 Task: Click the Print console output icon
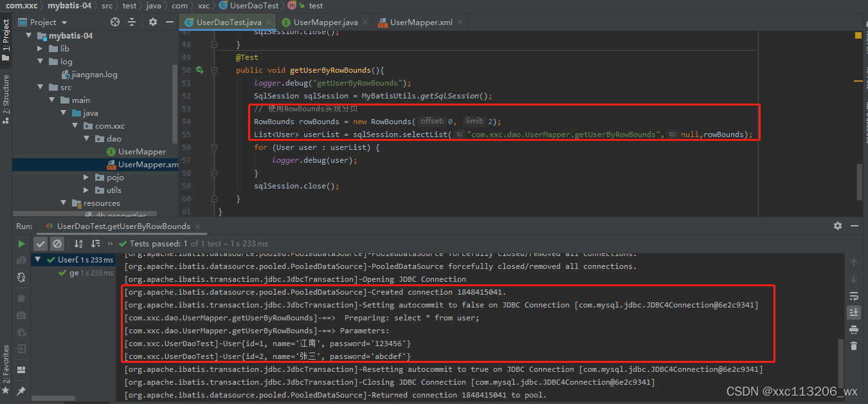pyautogui.click(x=854, y=329)
